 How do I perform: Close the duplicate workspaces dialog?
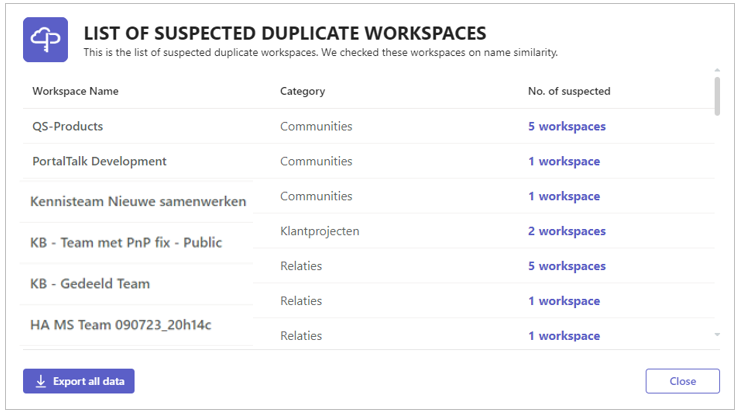point(682,381)
